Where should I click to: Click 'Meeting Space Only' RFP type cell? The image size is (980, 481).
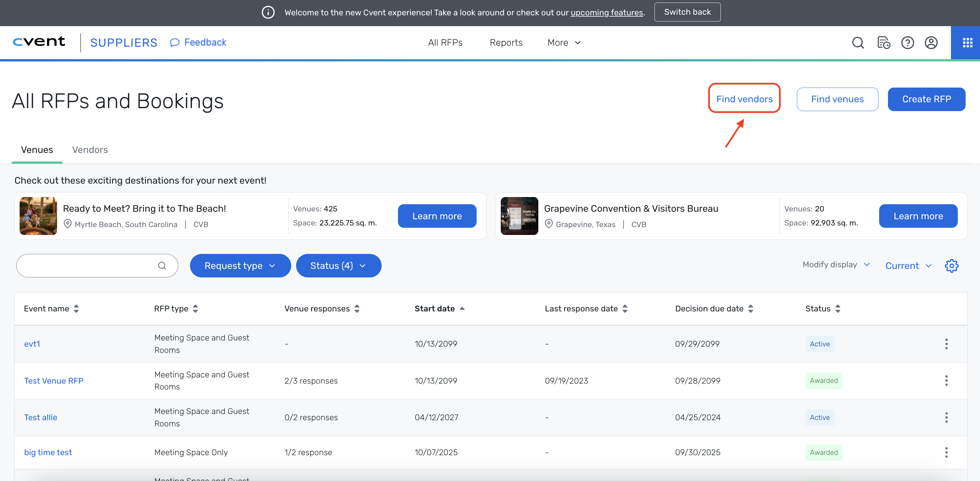pos(191,453)
